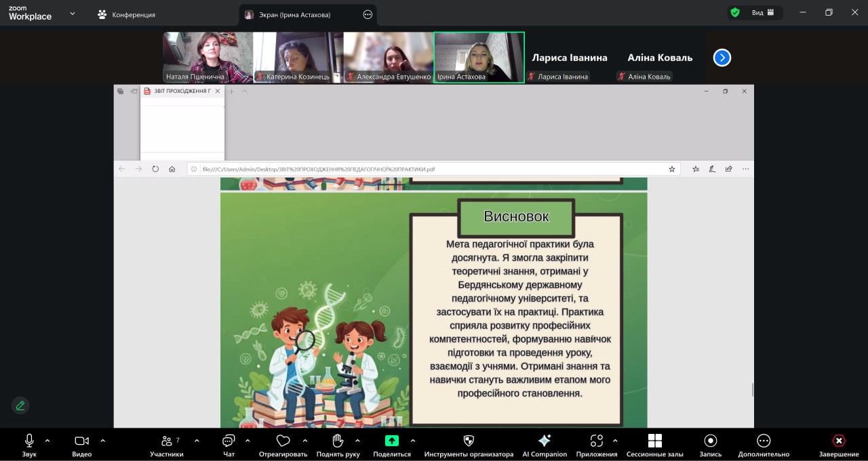Open AI Companion from the toolbar
Screen dimensions: 868x461
click(x=544, y=441)
